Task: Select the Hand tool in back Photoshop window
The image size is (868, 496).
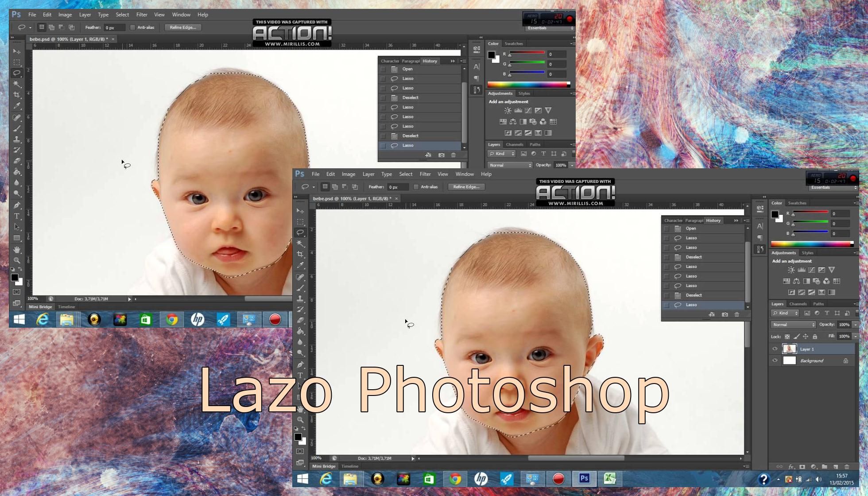Action: (17, 250)
